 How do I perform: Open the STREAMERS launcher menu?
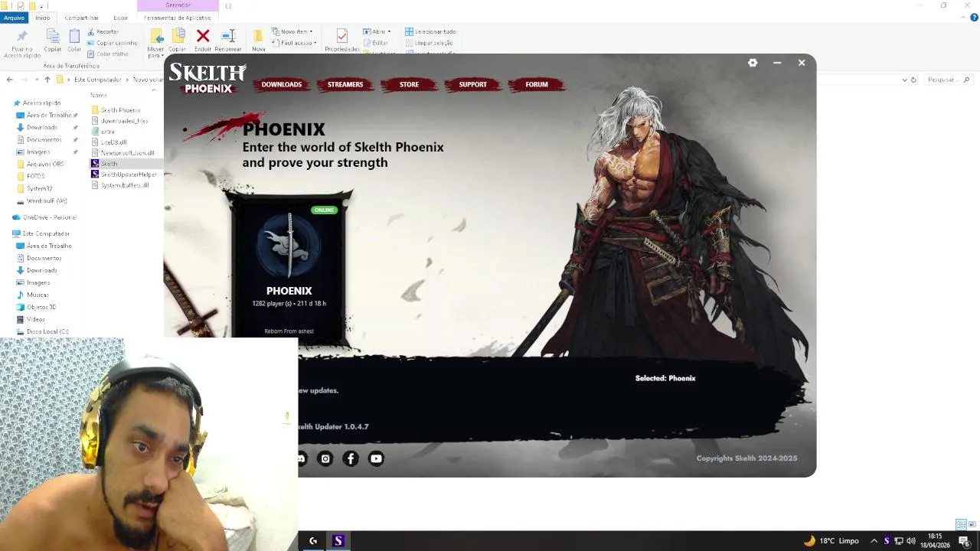click(345, 84)
